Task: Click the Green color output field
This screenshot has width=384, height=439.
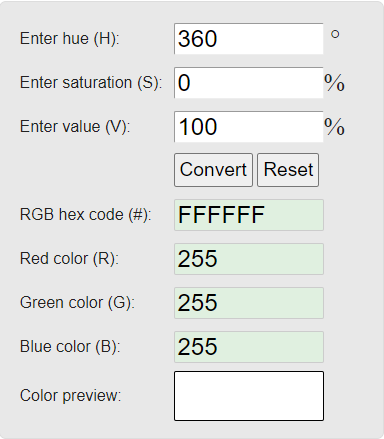Action: coord(249,303)
